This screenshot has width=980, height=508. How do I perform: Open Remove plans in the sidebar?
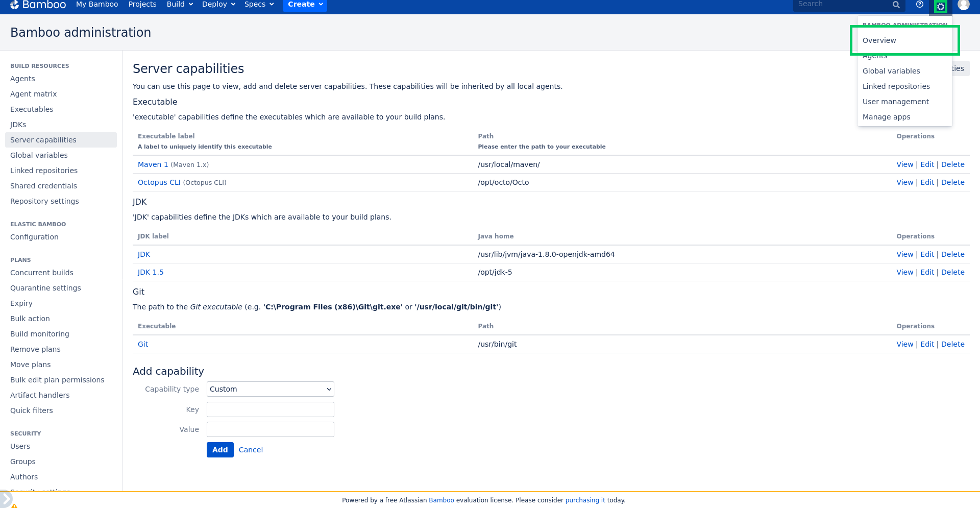pyautogui.click(x=35, y=349)
